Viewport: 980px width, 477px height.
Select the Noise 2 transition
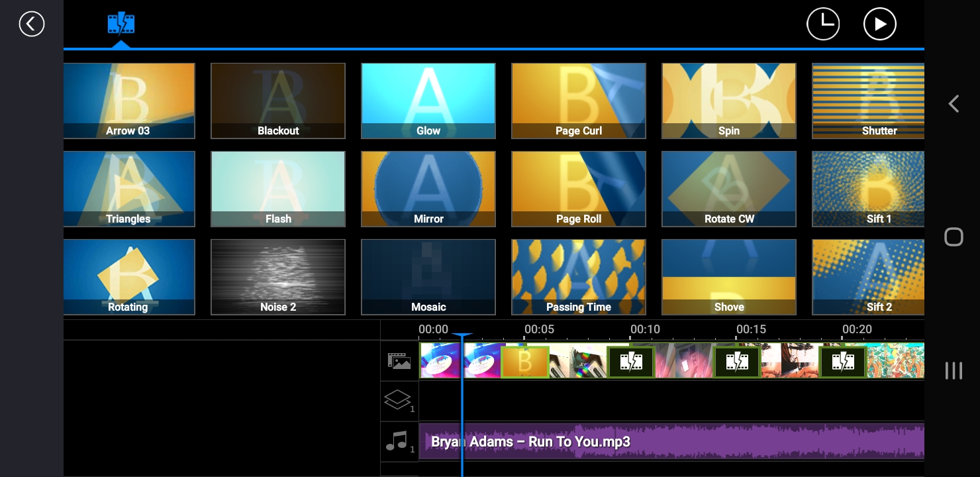click(278, 277)
